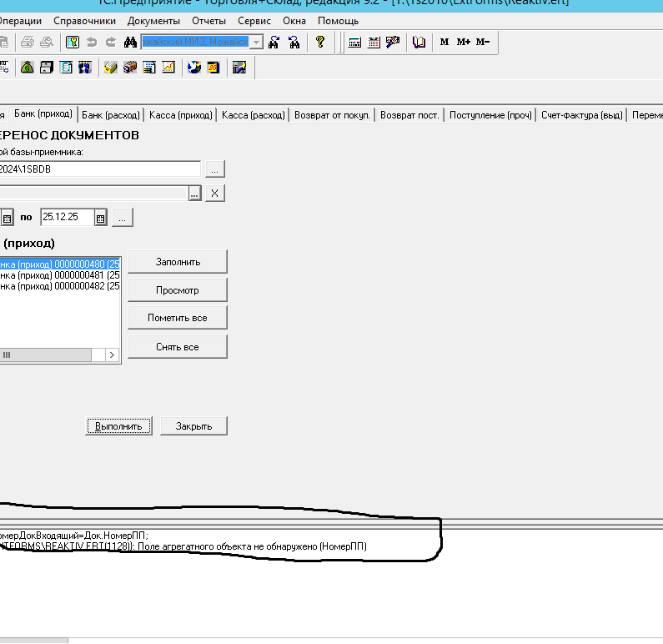
Task: Click the report table sheet icon
Action: [149, 68]
